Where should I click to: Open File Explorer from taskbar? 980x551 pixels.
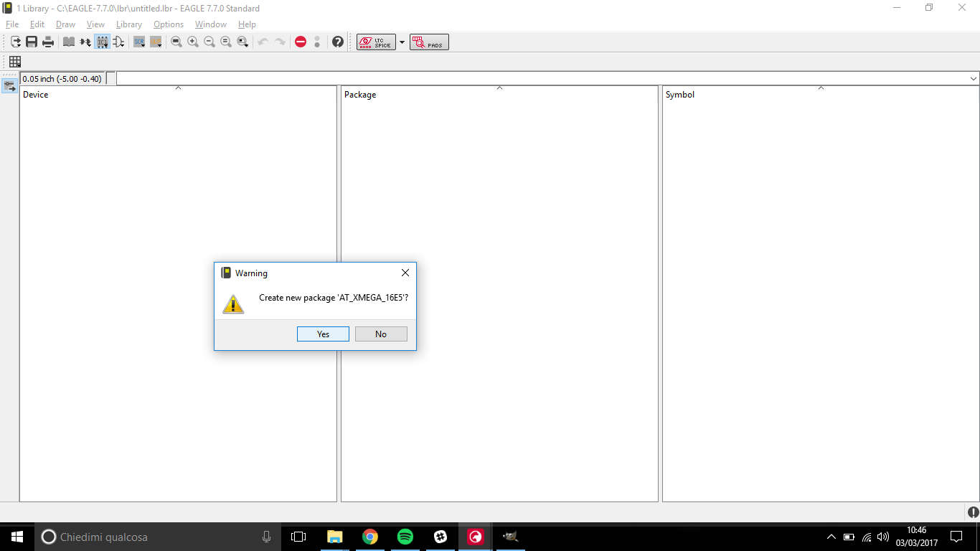click(334, 537)
